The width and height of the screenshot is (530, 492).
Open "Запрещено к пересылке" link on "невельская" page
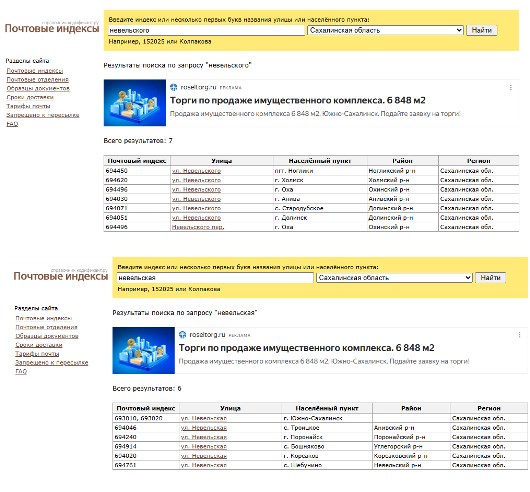(x=51, y=363)
